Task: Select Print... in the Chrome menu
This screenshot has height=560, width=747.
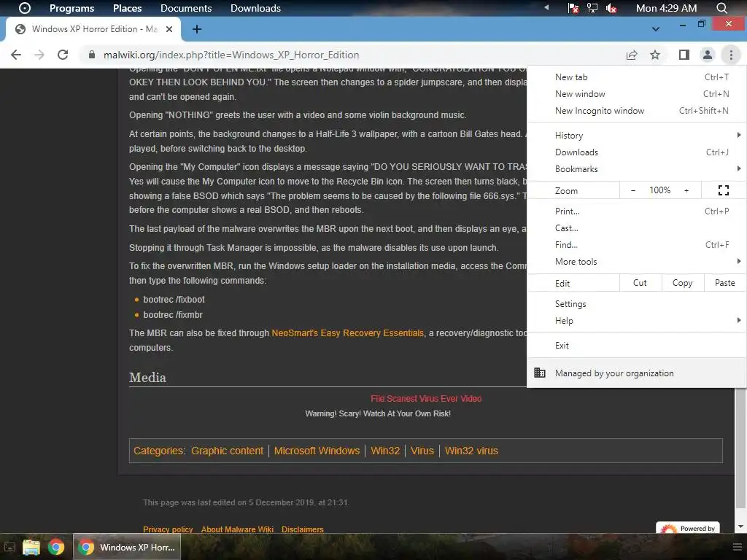Action: pos(637,211)
